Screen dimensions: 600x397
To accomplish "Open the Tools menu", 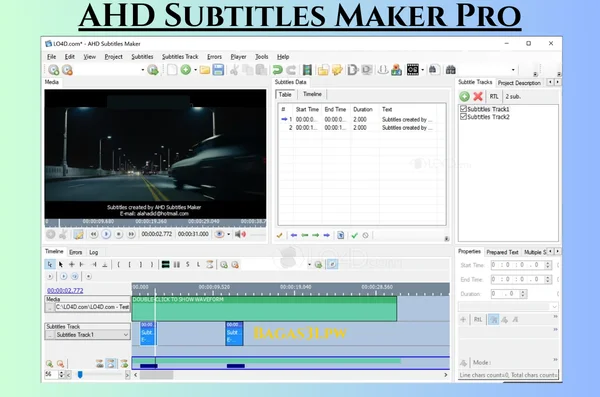I will pos(262,57).
